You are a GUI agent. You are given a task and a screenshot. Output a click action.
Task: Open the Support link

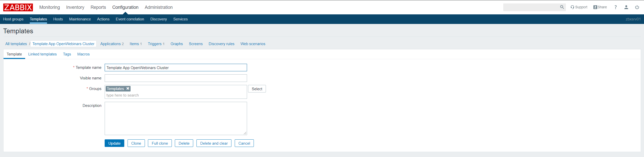click(579, 7)
